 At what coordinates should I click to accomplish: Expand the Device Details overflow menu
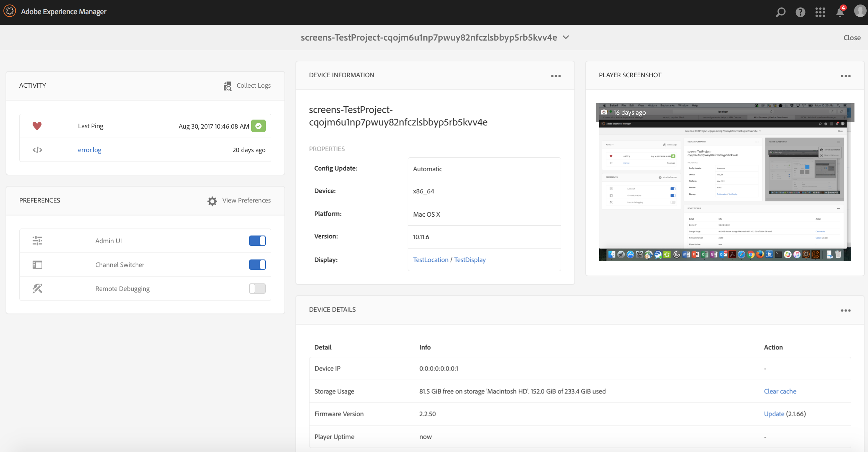(x=845, y=310)
